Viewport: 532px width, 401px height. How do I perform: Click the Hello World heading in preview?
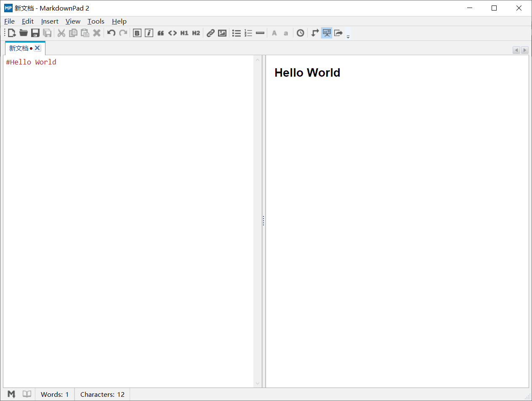[x=307, y=73]
